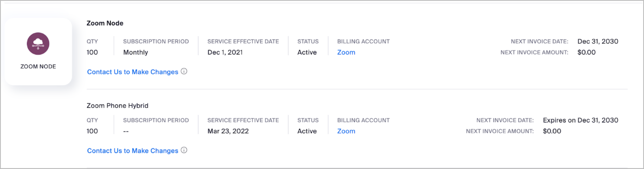Image resolution: width=644 pixels, height=169 pixels.
Task: Click the purple Zoom Node cloud icon
Action: (38, 44)
